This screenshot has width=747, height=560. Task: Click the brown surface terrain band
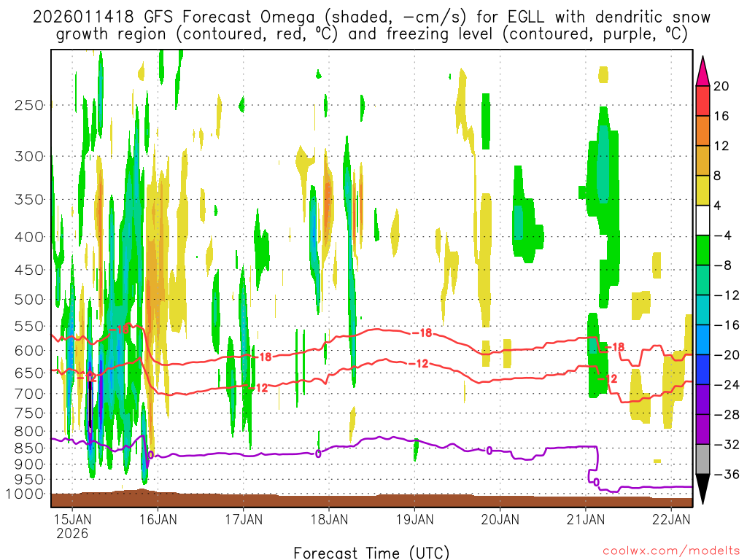[371, 500]
